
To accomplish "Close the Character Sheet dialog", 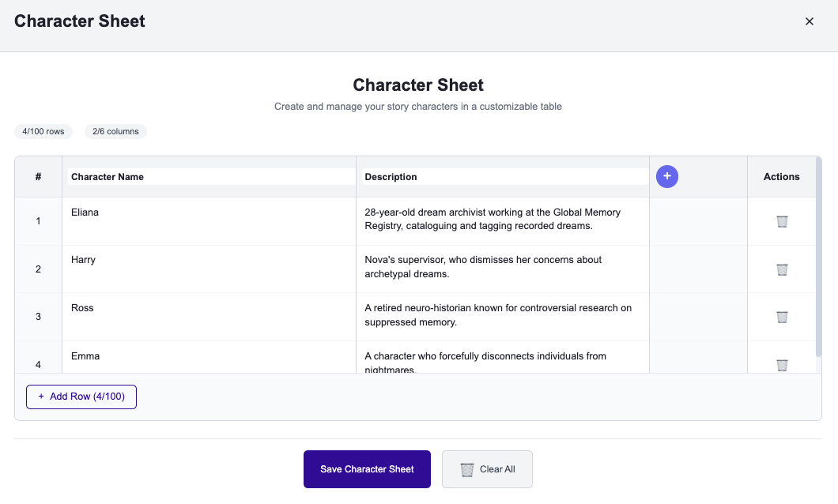I will tap(809, 21).
